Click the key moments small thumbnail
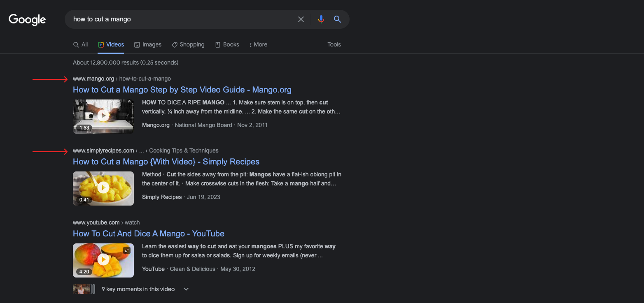The image size is (644, 303). tap(84, 289)
